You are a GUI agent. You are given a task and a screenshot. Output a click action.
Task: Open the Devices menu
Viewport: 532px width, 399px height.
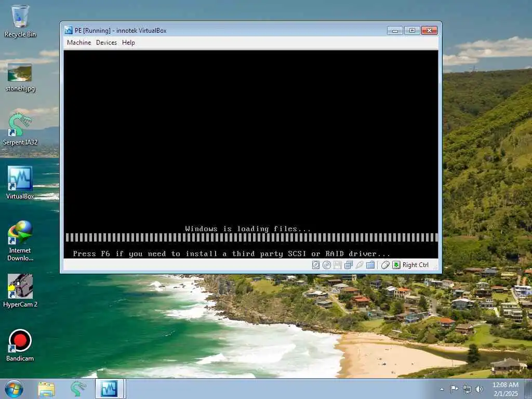click(106, 43)
